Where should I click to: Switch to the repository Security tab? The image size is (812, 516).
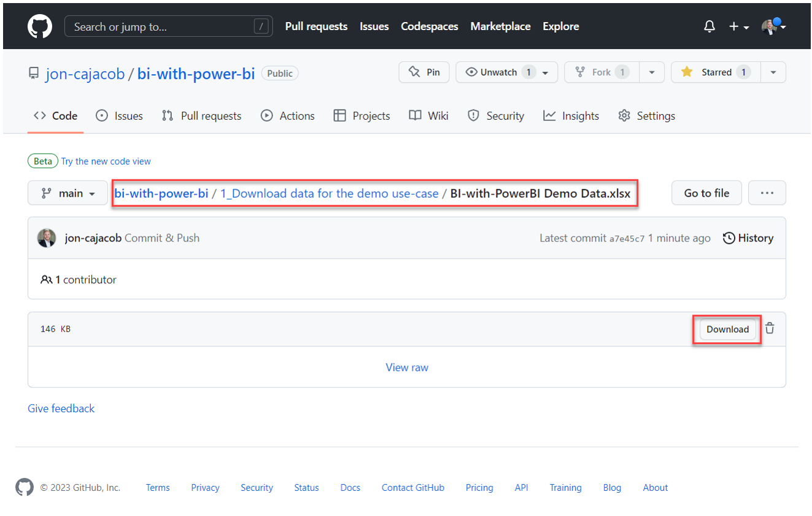[496, 115]
